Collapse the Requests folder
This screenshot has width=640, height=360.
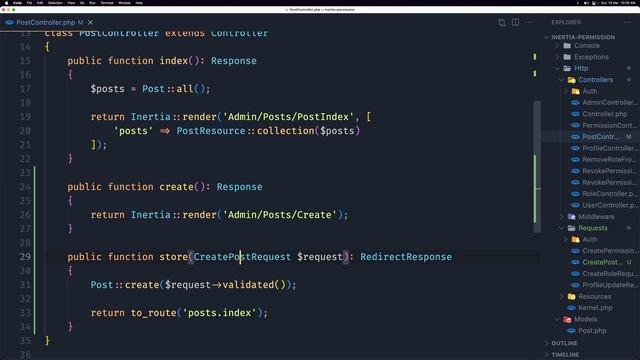point(562,228)
